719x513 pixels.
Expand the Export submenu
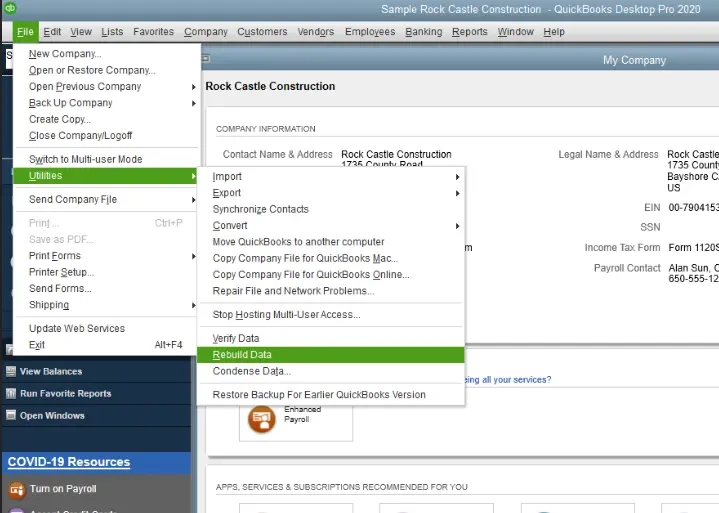click(331, 193)
